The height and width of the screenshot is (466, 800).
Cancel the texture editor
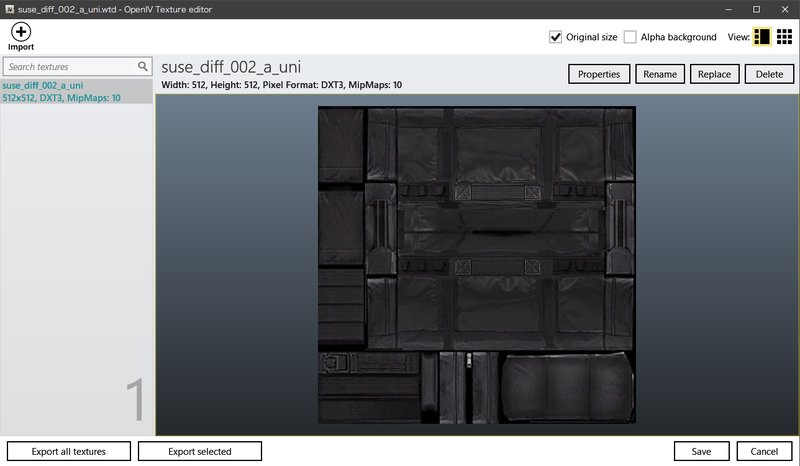click(764, 451)
